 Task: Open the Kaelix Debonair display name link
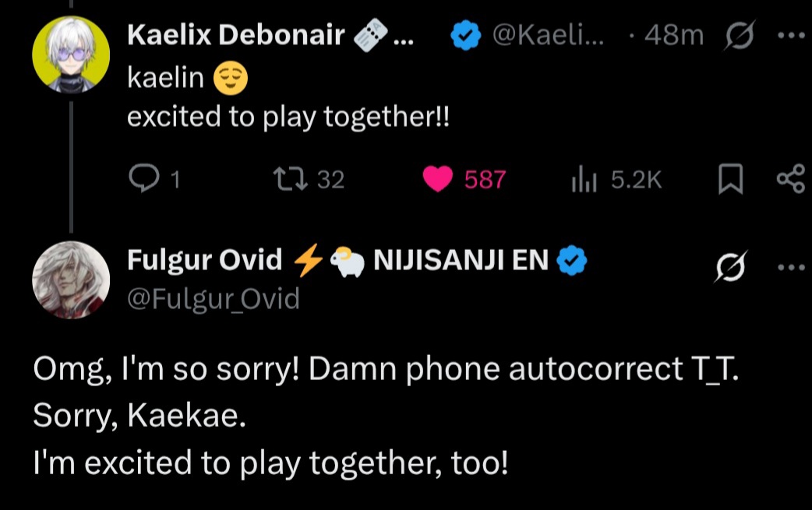click(x=236, y=35)
